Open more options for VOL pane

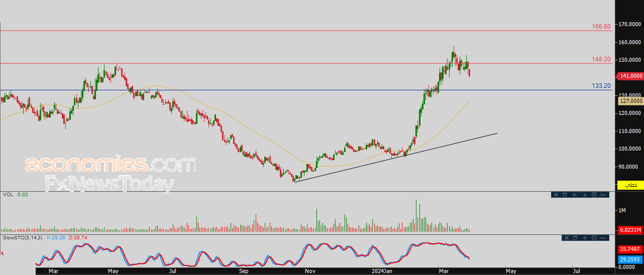click(603, 195)
